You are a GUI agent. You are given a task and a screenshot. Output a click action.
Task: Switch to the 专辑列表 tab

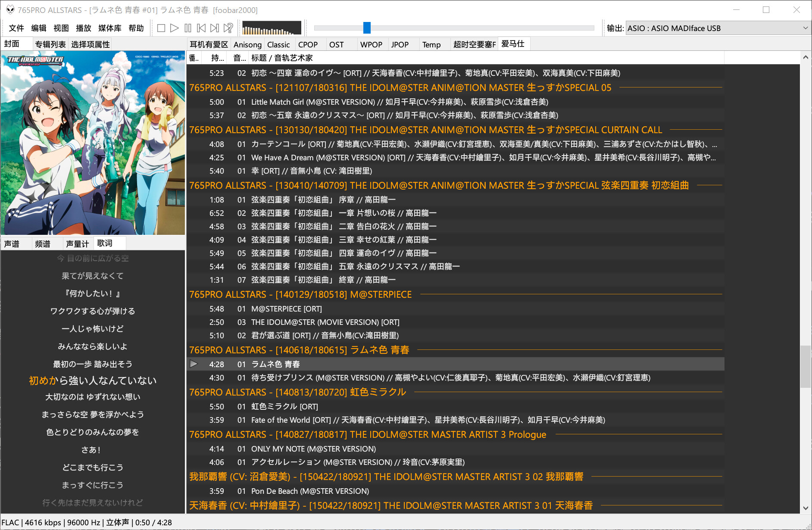pos(50,44)
